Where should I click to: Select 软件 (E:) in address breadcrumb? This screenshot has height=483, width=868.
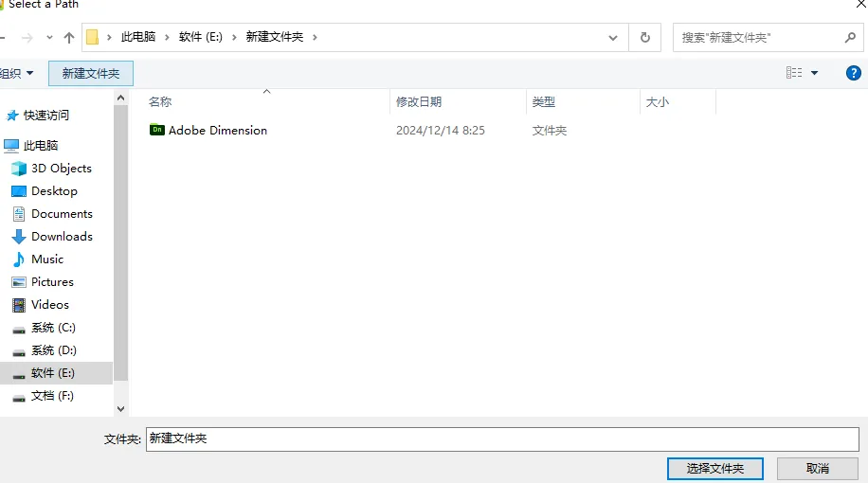point(200,37)
